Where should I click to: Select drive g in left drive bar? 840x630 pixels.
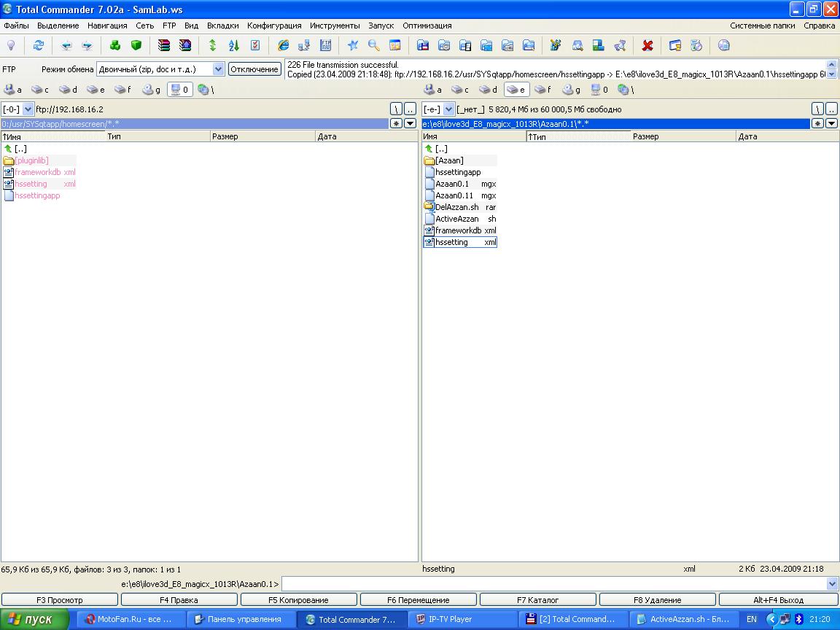click(152, 90)
